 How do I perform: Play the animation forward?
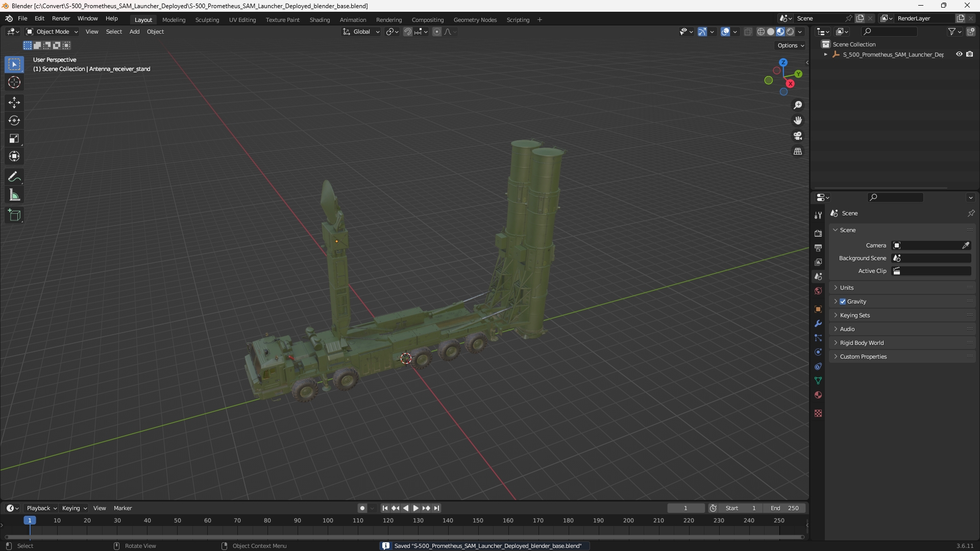pyautogui.click(x=416, y=508)
